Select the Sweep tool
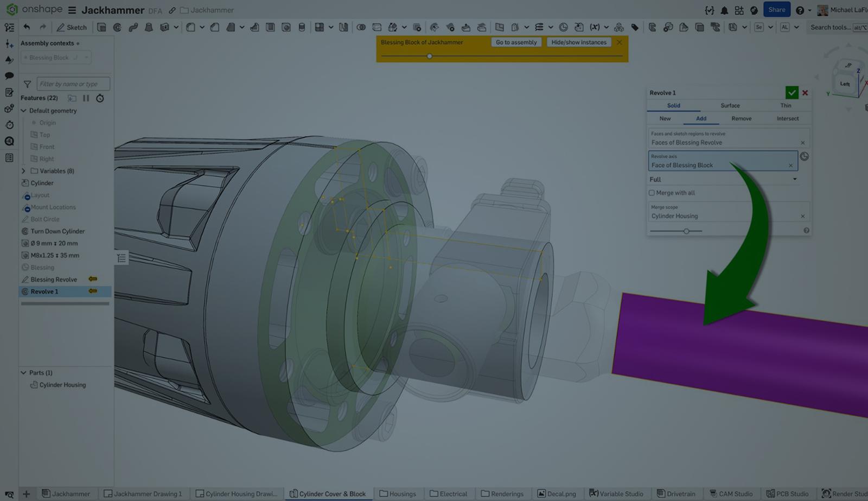Screen dimensions: 868x501 point(132,27)
